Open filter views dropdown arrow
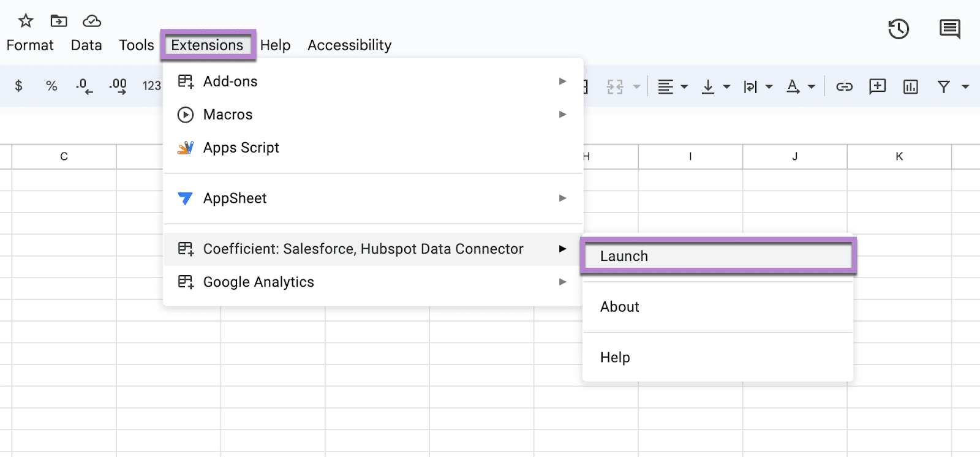 (965, 87)
